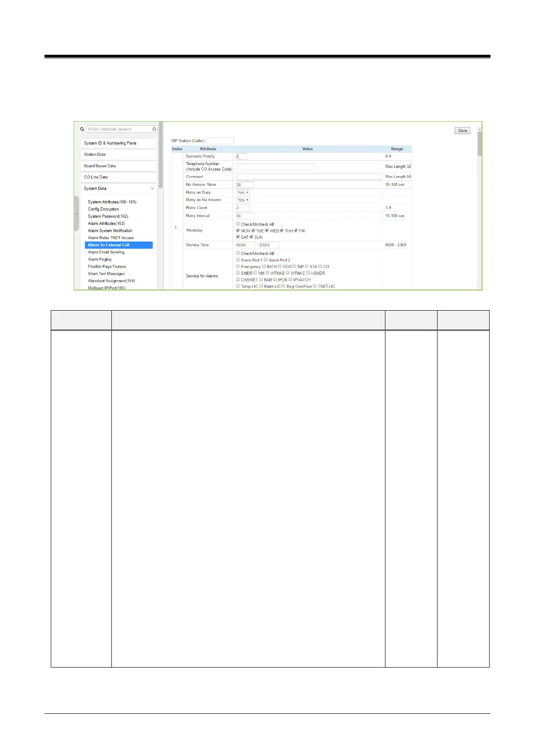Open Config Encryption page
Screen dimensions: 535x756
point(103,209)
